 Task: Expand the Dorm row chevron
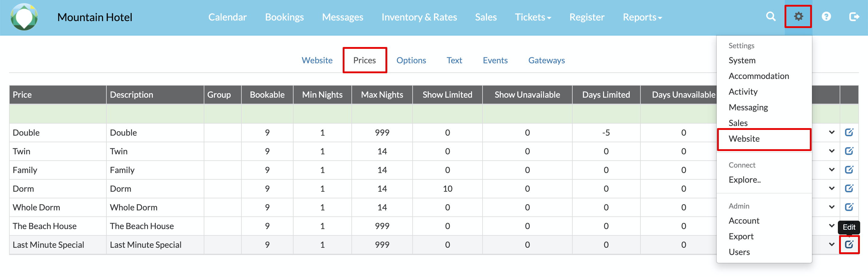coord(832,188)
